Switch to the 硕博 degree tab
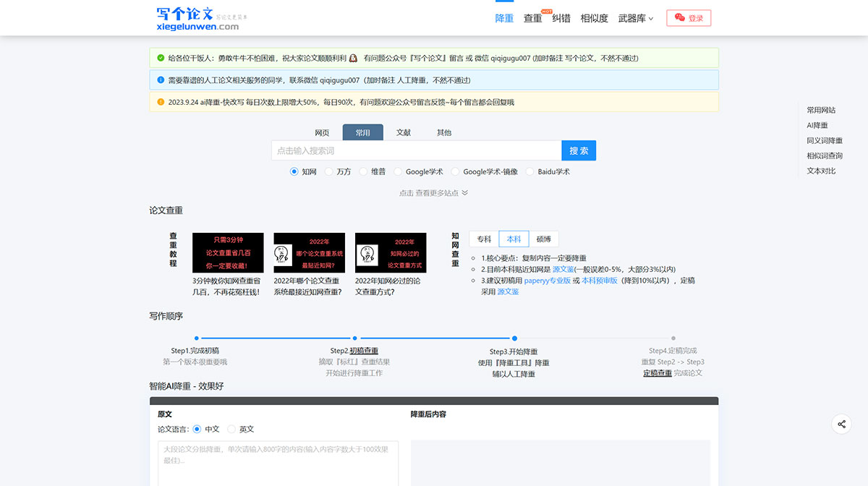The width and height of the screenshot is (868, 486). pos(542,238)
